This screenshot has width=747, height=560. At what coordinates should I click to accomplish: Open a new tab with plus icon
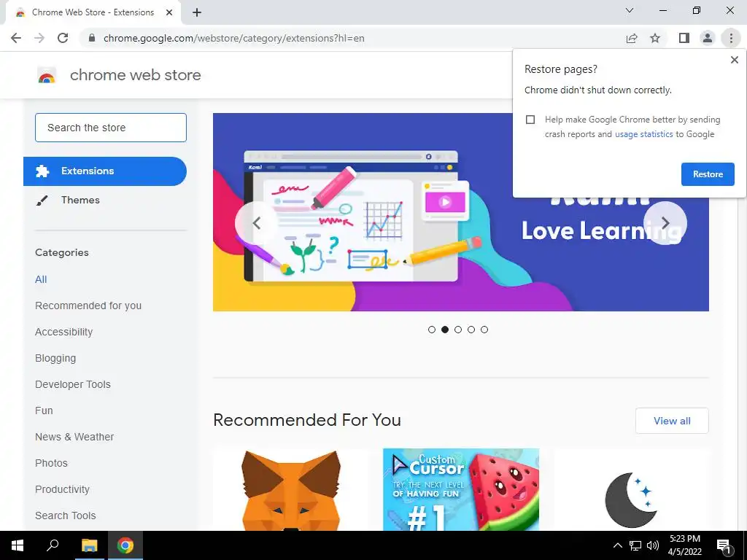197,12
